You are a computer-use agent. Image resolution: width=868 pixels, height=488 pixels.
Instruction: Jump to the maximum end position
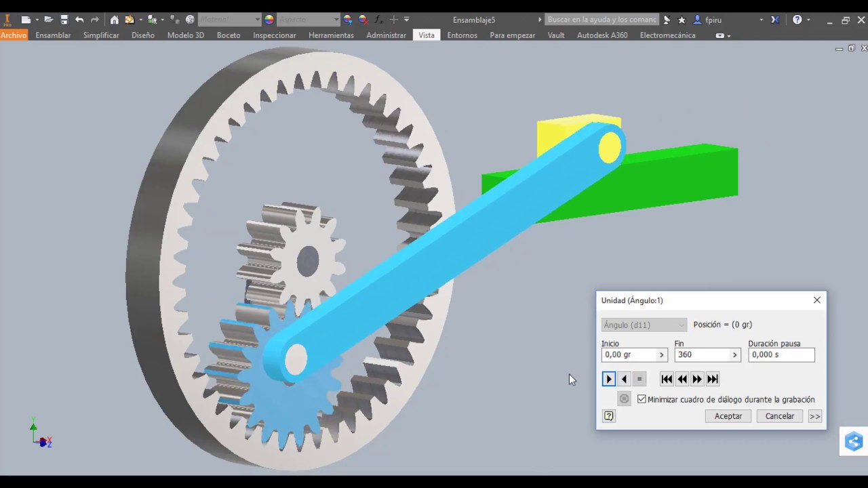(x=712, y=379)
